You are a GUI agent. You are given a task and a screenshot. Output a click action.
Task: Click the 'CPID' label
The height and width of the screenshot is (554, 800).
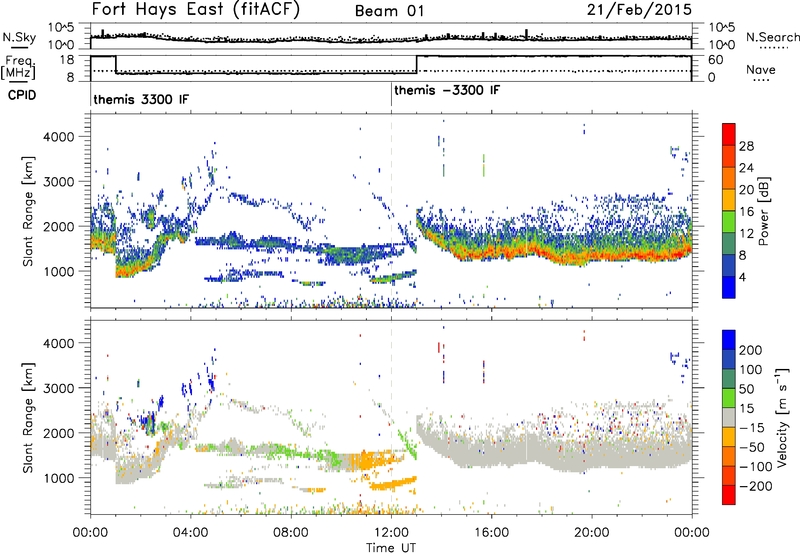pos(22,95)
